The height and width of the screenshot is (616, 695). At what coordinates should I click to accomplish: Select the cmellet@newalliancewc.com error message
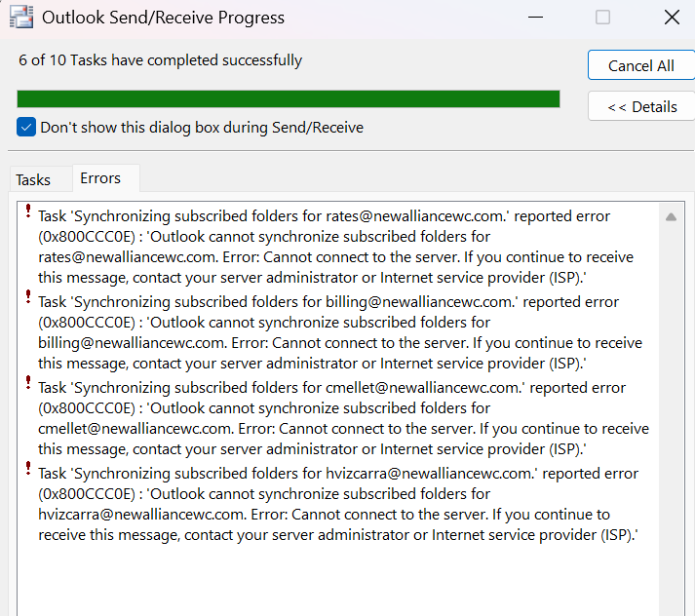point(343,418)
